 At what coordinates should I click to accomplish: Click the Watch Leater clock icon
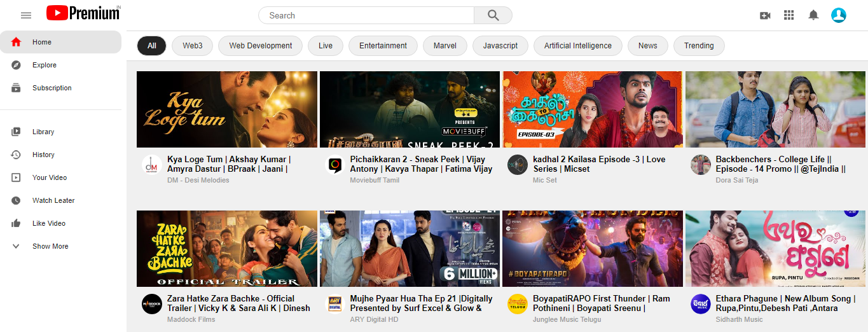click(x=16, y=200)
